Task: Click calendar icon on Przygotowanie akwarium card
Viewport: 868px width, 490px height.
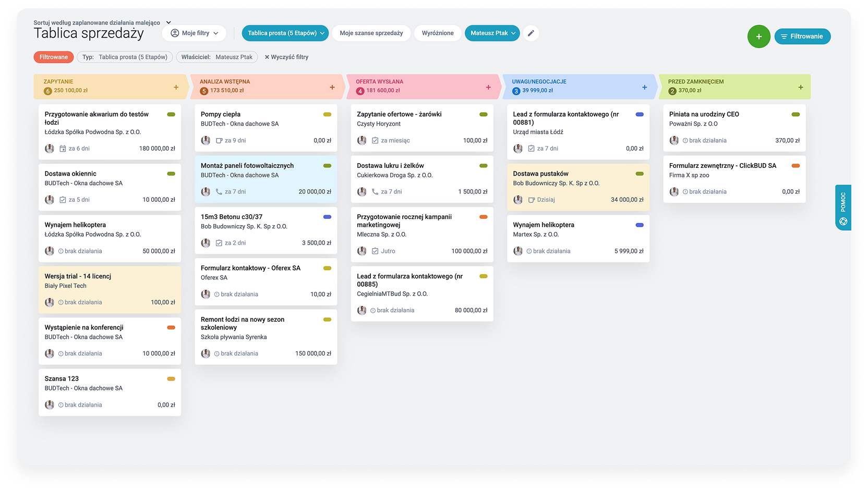Action: [x=63, y=149]
